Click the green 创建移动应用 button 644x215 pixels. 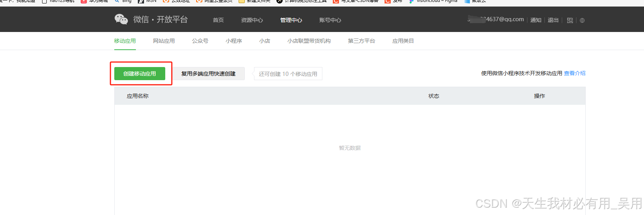click(140, 74)
